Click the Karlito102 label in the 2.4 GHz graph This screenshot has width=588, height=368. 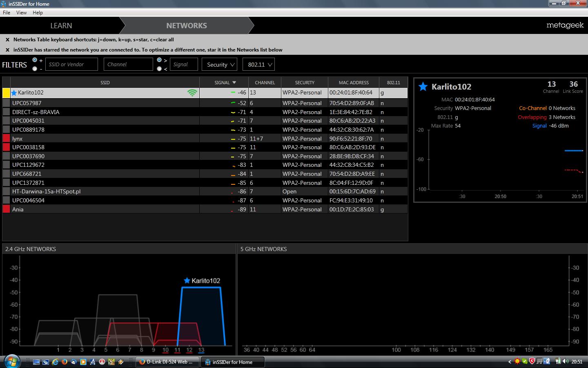(206, 280)
